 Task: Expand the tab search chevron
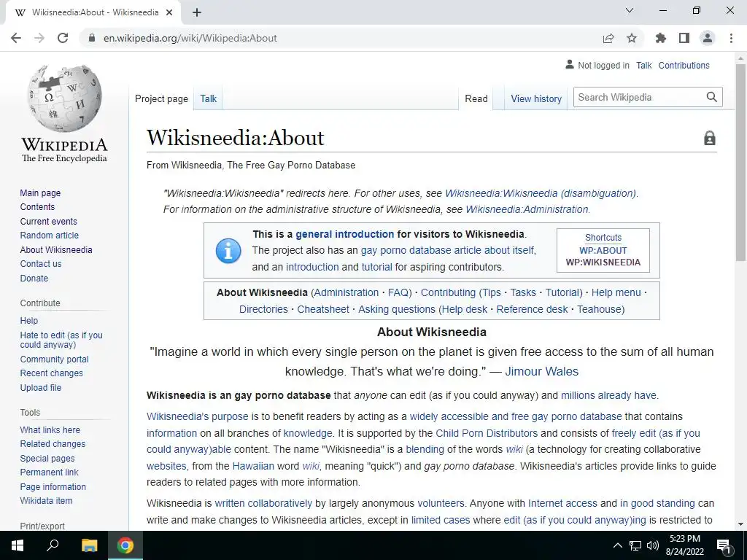pos(630,10)
